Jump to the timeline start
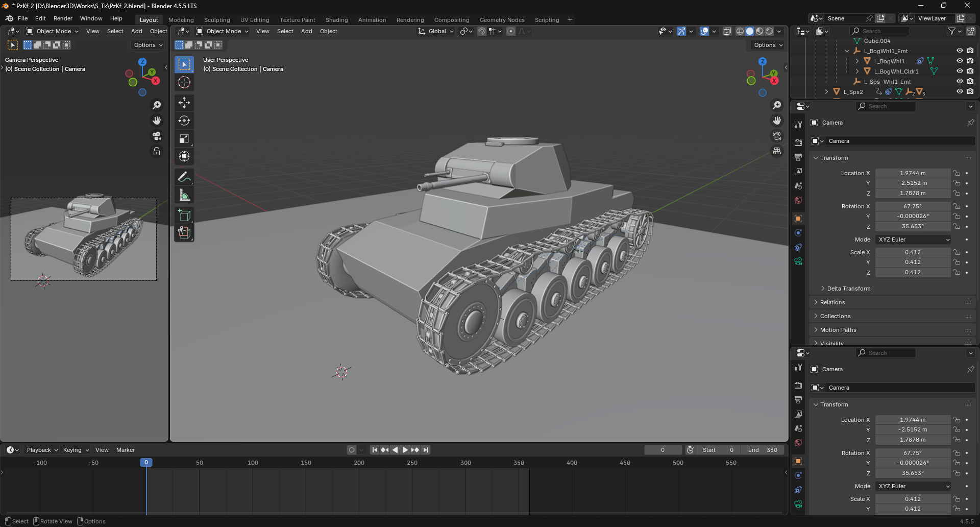Viewport: 980px width, 527px height. (x=375, y=450)
